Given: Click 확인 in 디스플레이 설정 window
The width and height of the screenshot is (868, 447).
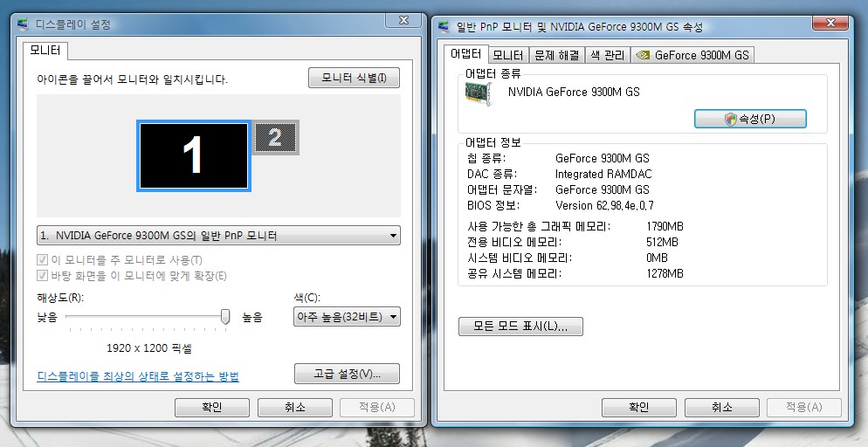Looking at the screenshot, I should (212, 408).
